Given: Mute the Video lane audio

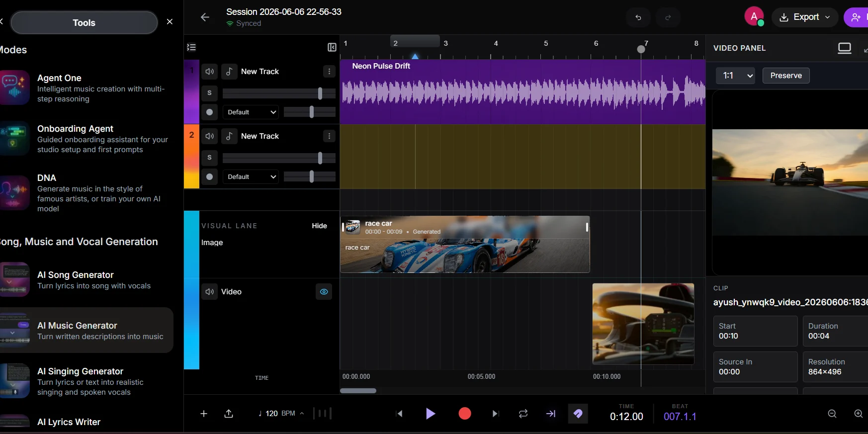Looking at the screenshot, I should [210, 292].
